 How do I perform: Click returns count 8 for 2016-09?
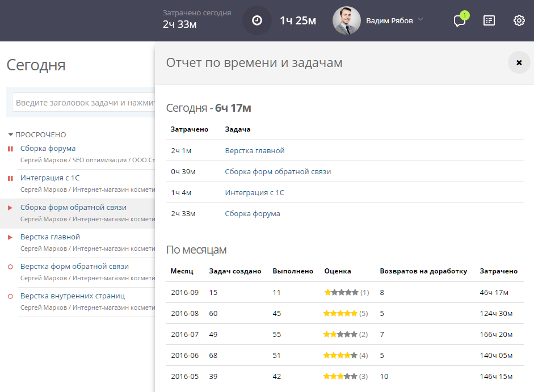point(382,292)
